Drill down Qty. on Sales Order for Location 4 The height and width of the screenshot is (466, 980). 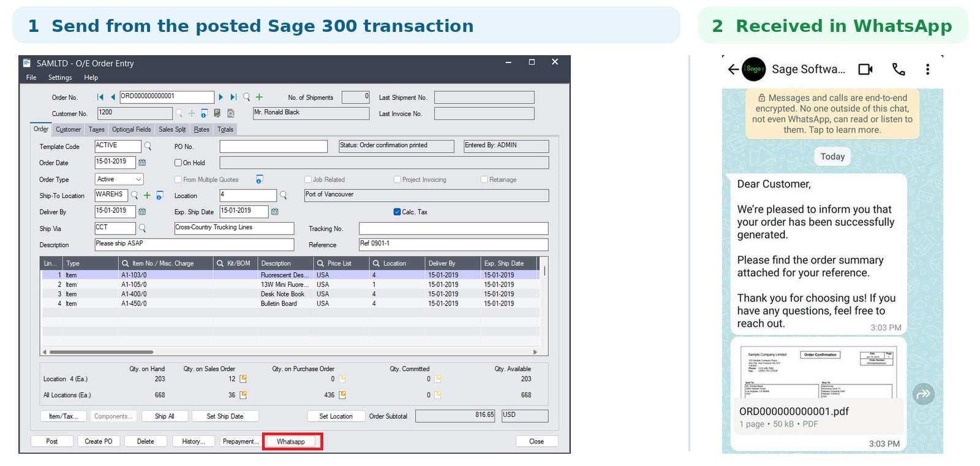coord(243,379)
